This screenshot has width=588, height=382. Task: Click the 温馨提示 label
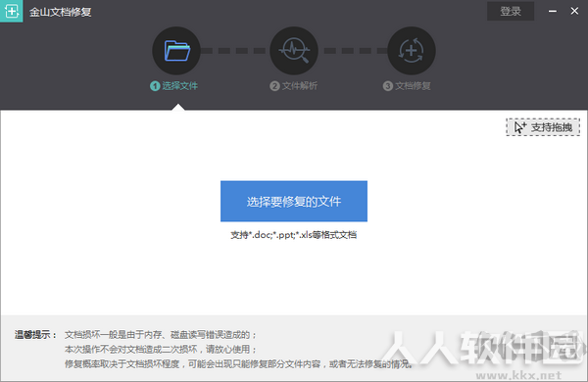[35, 335]
